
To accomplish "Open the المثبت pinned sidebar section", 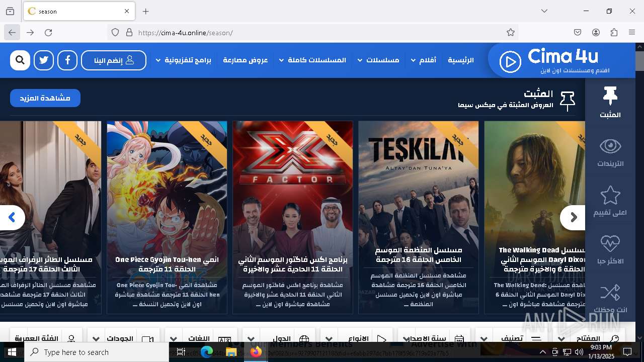I will (610, 102).
